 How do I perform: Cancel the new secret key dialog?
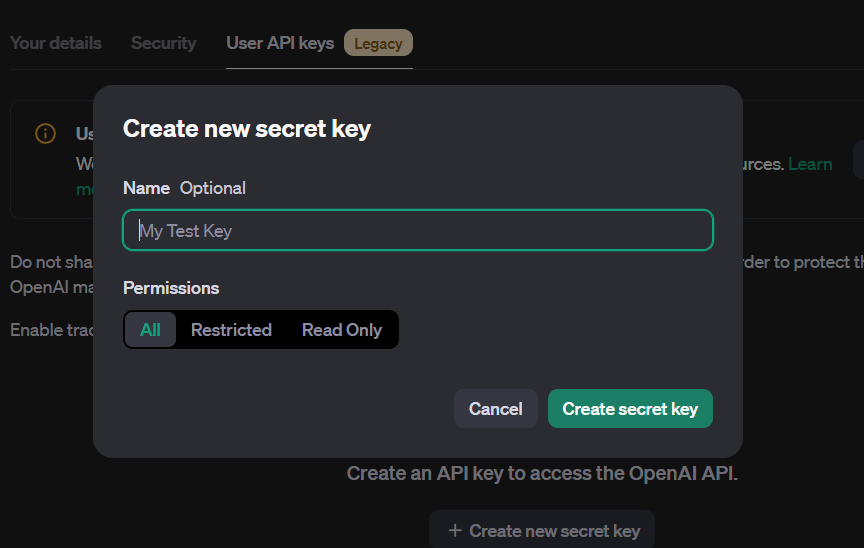(x=495, y=409)
